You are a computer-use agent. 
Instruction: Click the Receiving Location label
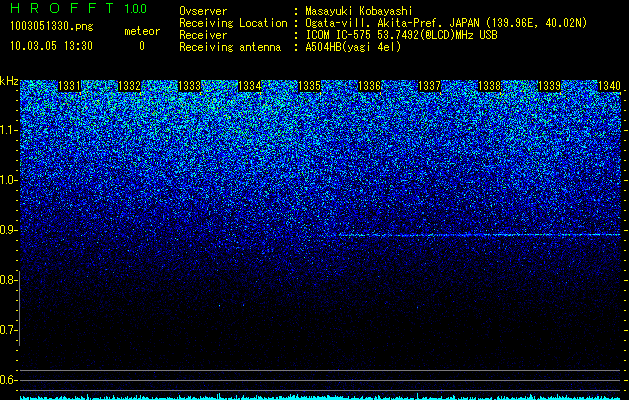tap(233, 23)
